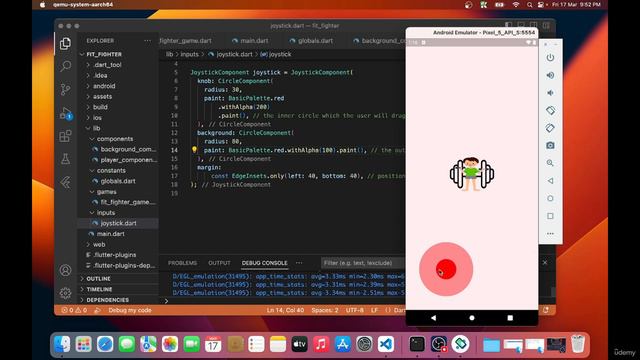The height and width of the screenshot is (360, 640).
Task: Click the emulator power button
Action: tap(550, 58)
